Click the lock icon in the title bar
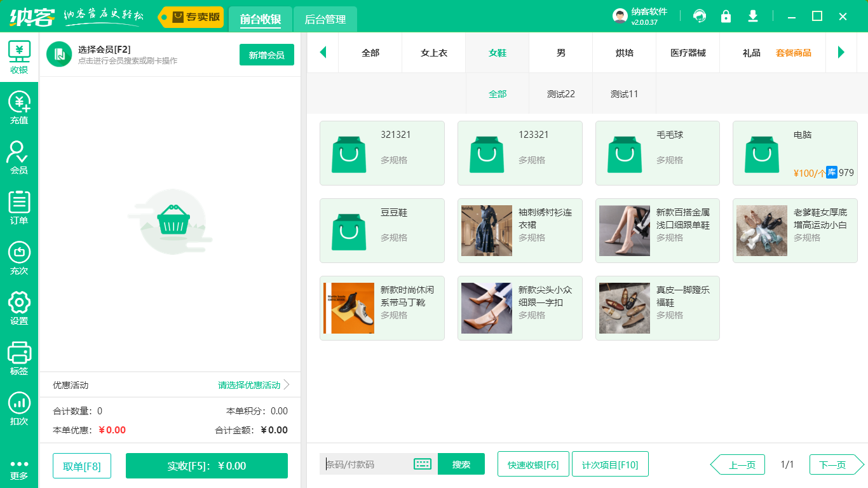 (x=726, y=16)
